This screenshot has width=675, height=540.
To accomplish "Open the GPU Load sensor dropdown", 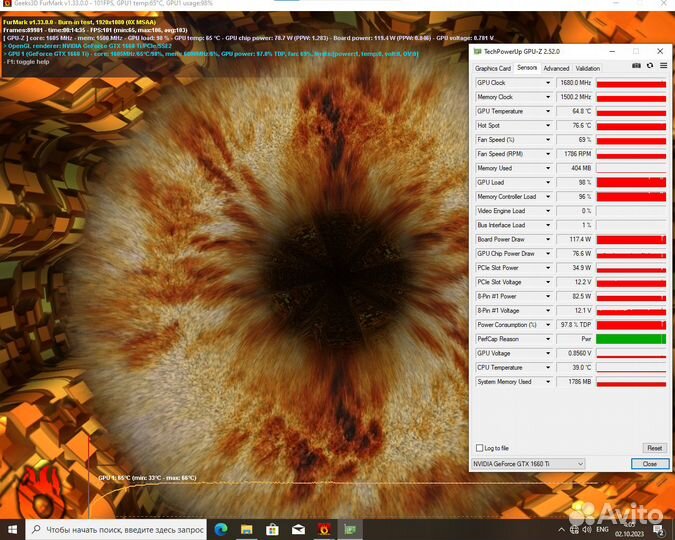I will coord(548,182).
